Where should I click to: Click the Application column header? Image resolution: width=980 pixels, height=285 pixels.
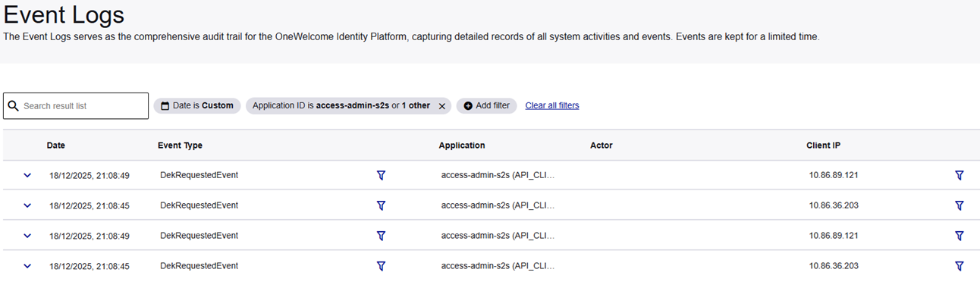tap(462, 146)
